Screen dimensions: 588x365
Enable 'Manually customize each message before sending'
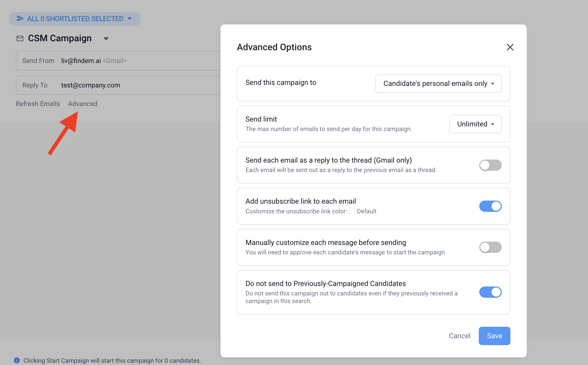coord(490,247)
